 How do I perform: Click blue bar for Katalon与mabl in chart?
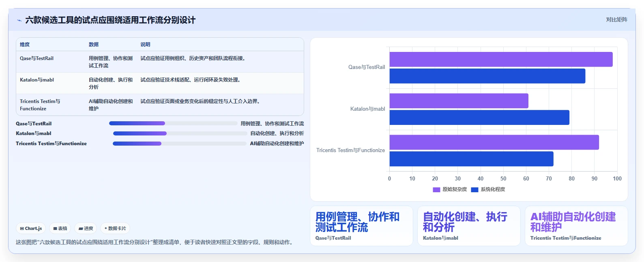pyautogui.click(x=479, y=118)
